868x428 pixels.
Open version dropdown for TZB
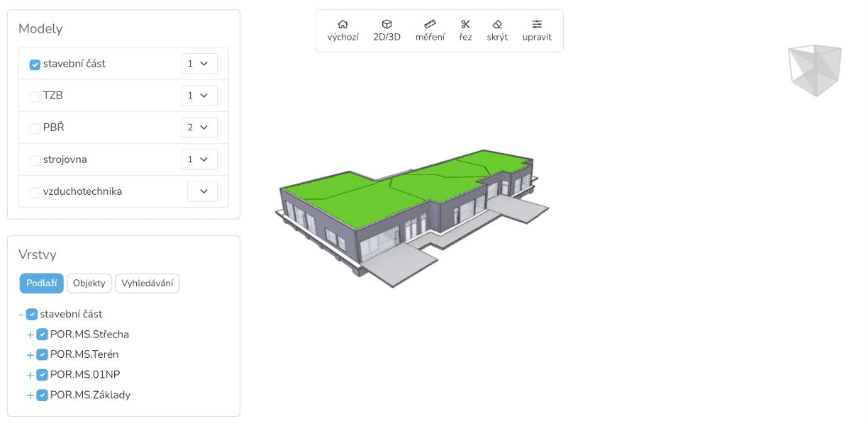point(199,96)
